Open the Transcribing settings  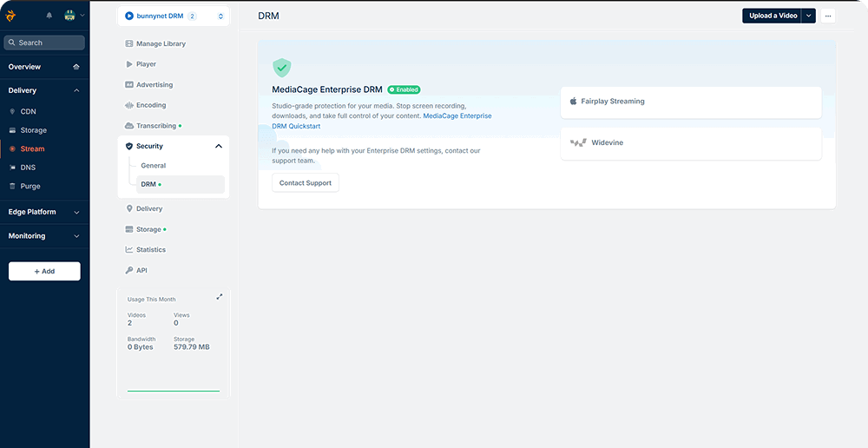[156, 126]
